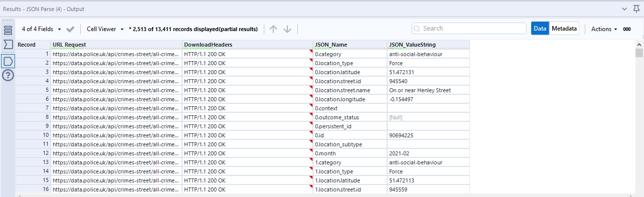Click the value cell '2021-02'

[428, 153]
